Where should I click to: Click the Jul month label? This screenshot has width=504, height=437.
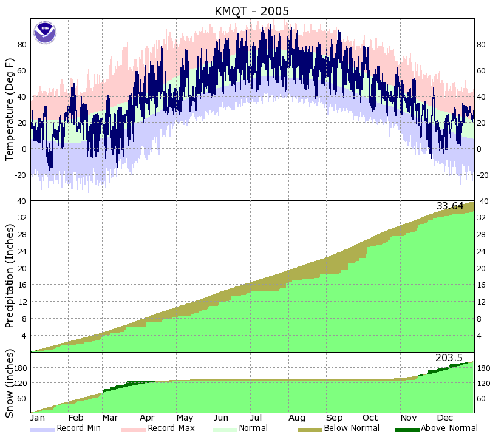(x=256, y=418)
